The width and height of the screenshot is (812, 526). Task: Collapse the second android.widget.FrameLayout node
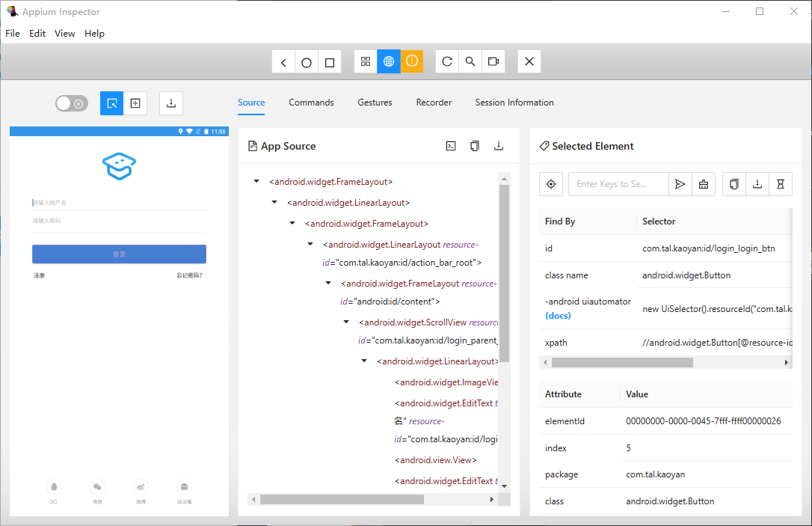292,223
